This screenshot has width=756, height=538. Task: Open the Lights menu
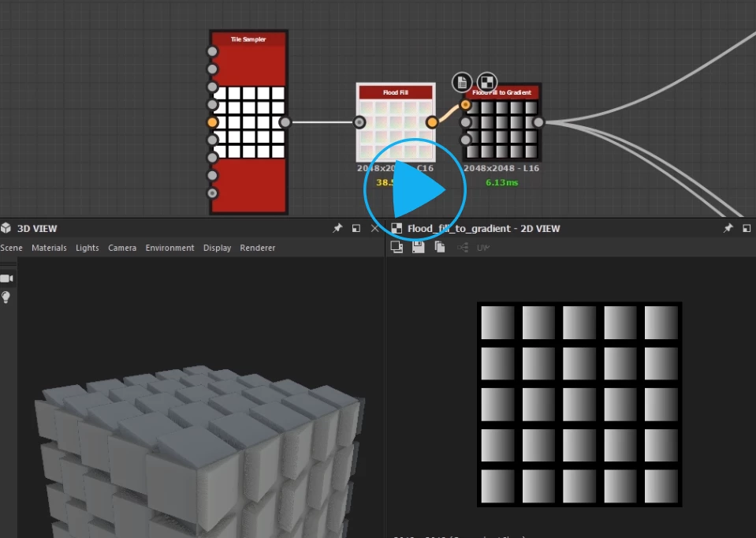click(x=88, y=248)
